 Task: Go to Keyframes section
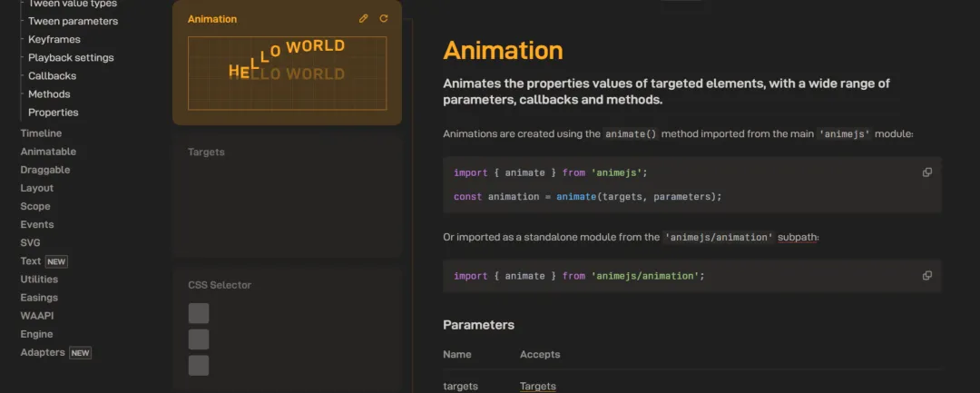click(x=54, y=39)
